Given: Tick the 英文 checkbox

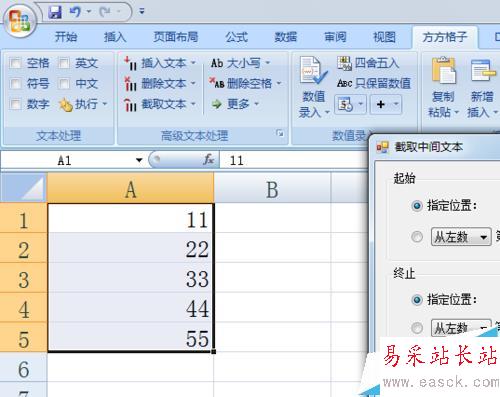Looking at the screenshot, I should click(64, 63).
